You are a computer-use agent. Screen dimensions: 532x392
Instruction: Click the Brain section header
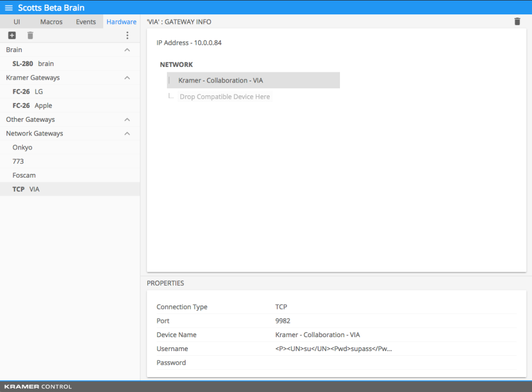70,50
